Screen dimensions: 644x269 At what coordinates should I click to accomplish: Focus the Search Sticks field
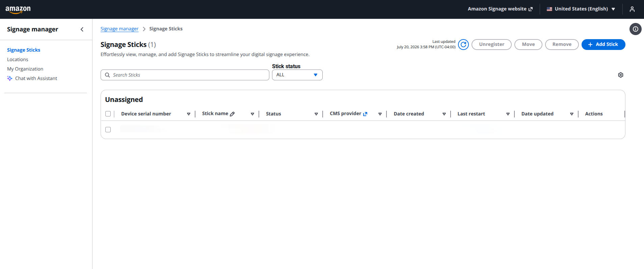[x=185, y=75]
